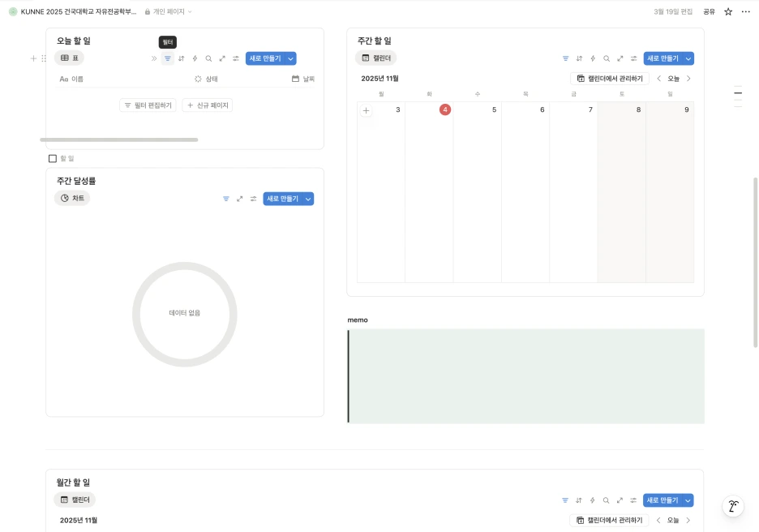Image resolution: width=759 pixels, height=532 pixels.
Task: Go to previous week in 주간 할 일
Action: 658,79
